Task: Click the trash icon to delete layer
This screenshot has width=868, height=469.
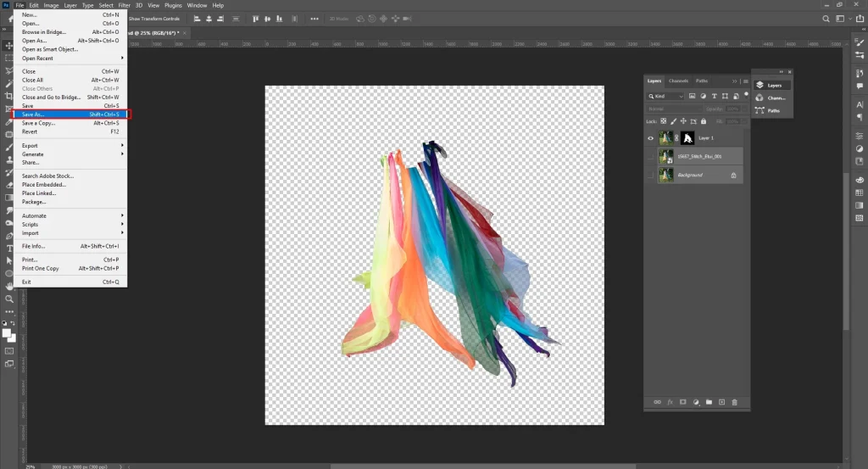Action: pos(734,401)
